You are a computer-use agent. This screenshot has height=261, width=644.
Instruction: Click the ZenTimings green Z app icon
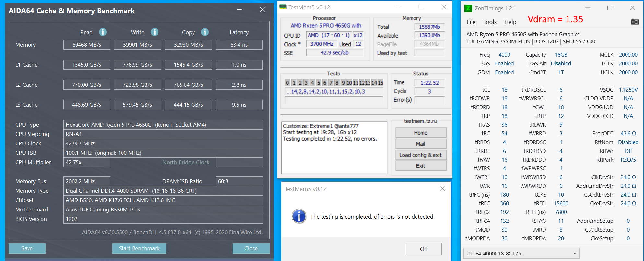pos(468,8)
